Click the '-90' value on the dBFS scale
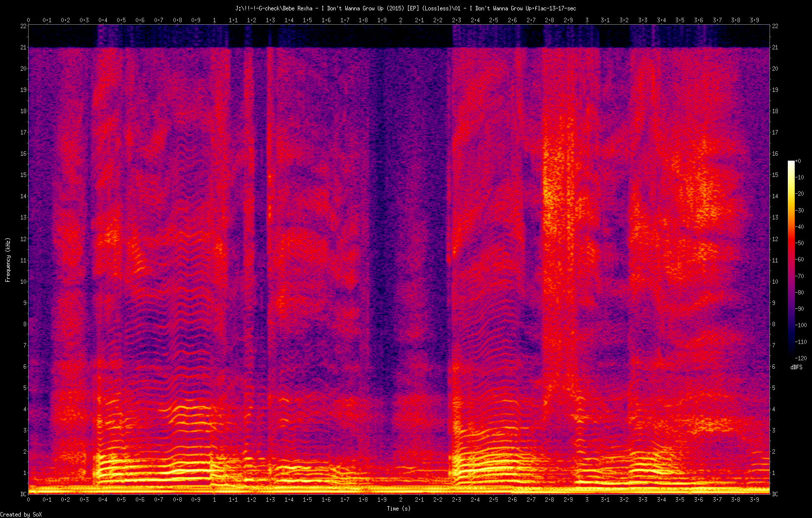Viewport: 812px width, 518px height. coord(801,309)
